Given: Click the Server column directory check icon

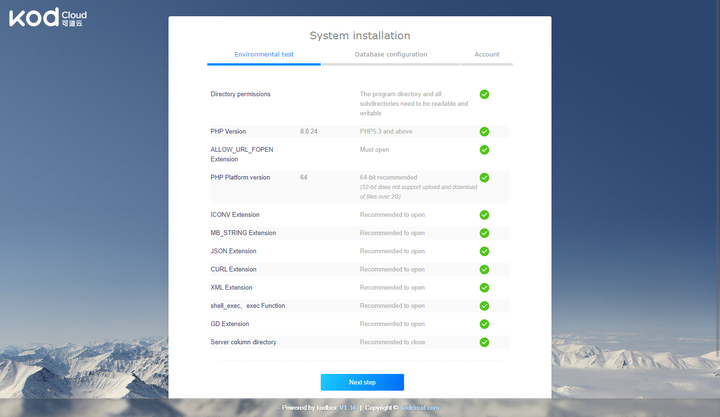Looking at the screenshot, I should point(484,342).
